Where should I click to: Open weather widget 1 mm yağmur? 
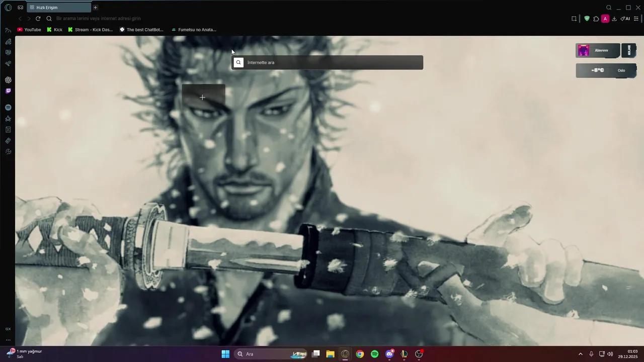coord(24,354)
